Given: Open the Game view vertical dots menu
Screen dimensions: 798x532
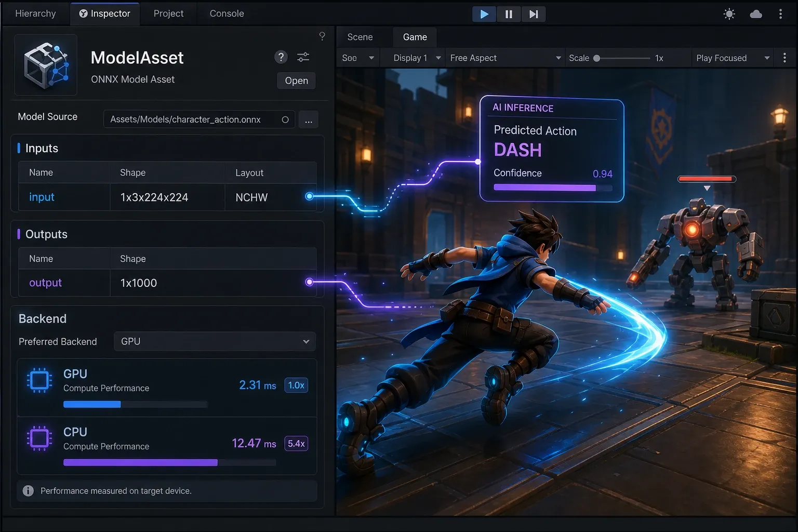Looking at the screenshot, I should pyautogui.click(x=784, y=58).
